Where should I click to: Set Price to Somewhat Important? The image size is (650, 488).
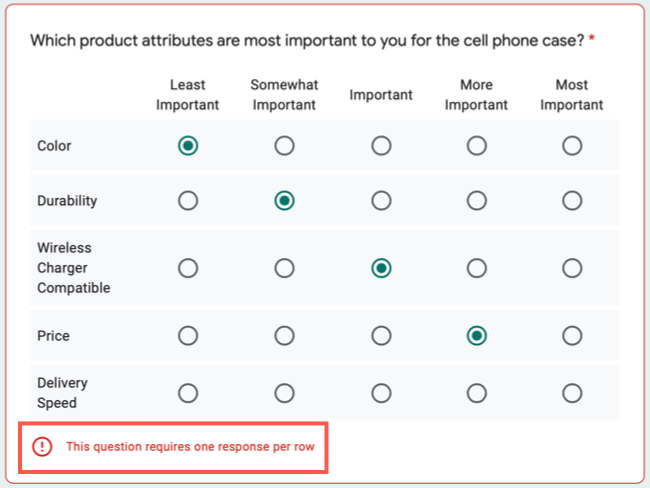click(284, 336)
